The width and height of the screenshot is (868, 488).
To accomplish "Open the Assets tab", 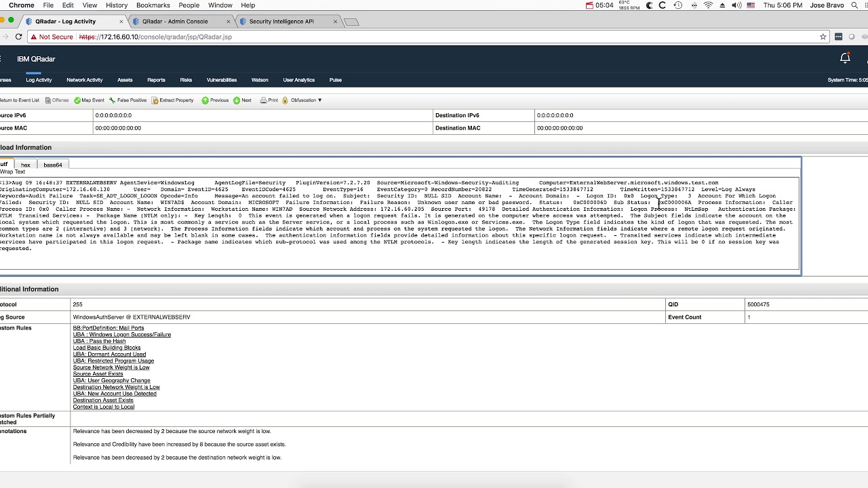I will [x=125, y=80].
